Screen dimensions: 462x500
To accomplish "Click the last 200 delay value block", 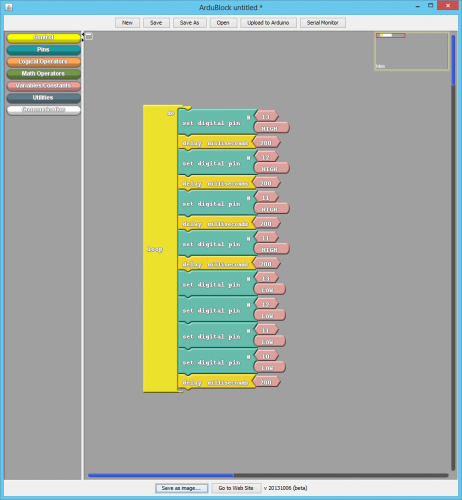I will (x=266, y=382).
